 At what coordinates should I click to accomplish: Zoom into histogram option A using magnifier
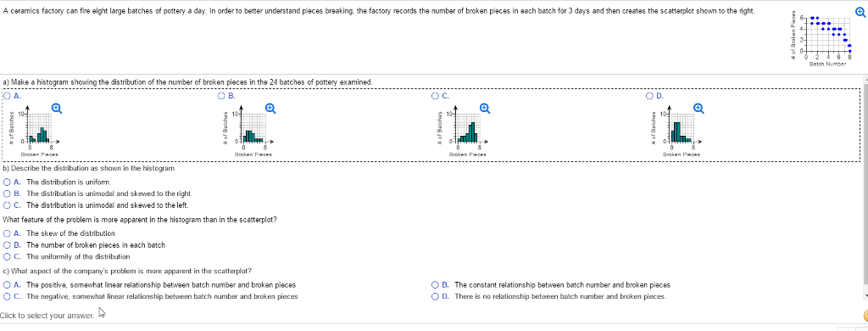point(57,109)
